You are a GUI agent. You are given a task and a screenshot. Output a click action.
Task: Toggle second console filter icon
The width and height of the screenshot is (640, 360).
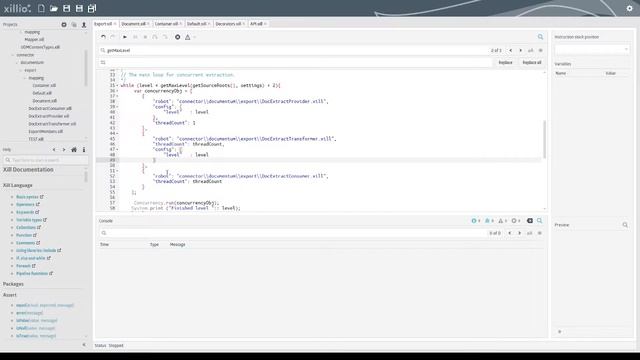(x=487, y=221)
